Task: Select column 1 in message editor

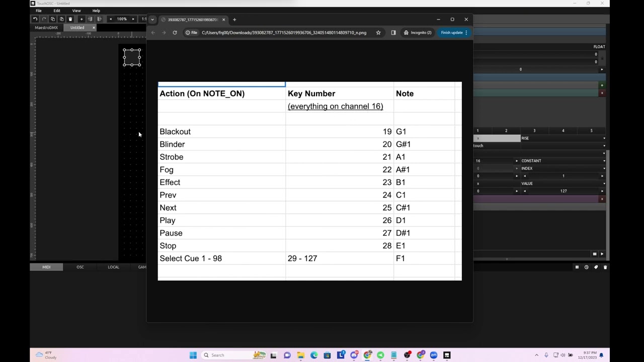Action: click(477, 131)
